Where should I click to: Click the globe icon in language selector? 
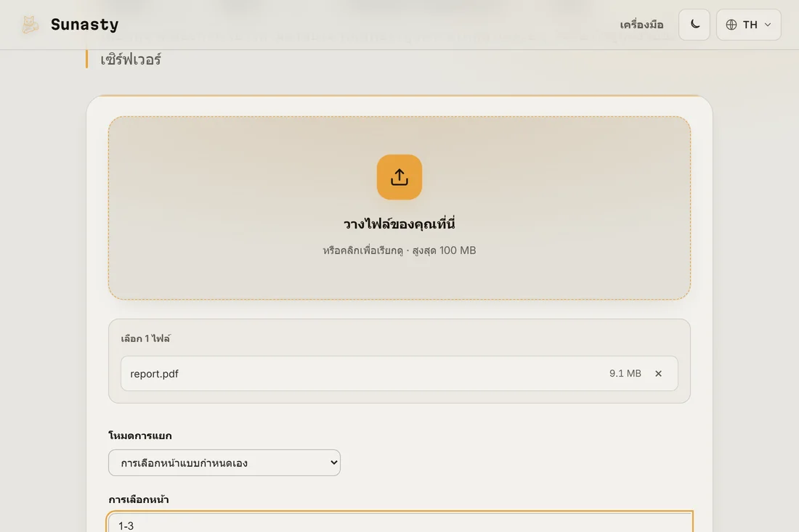pyautogui.click(x=731, y=25)
